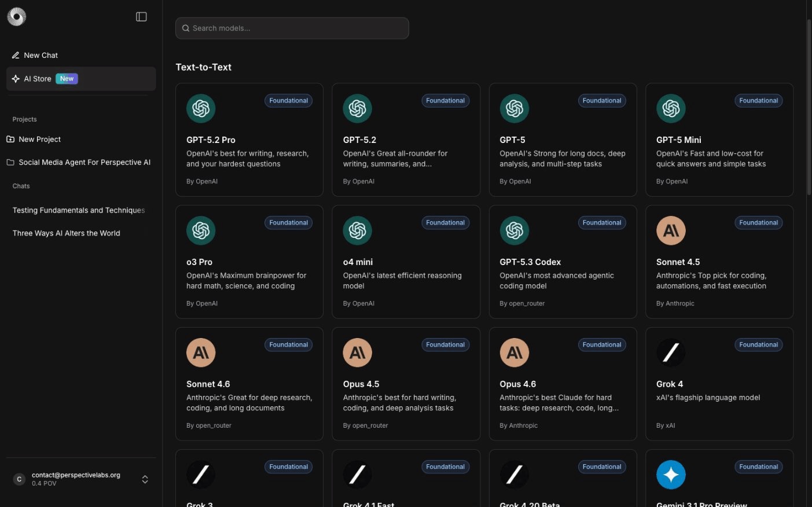Image resolution: width=812 pixels, height=507 pixels.
Task: Click the New Chat pencil icon
Action: (16, 55)
